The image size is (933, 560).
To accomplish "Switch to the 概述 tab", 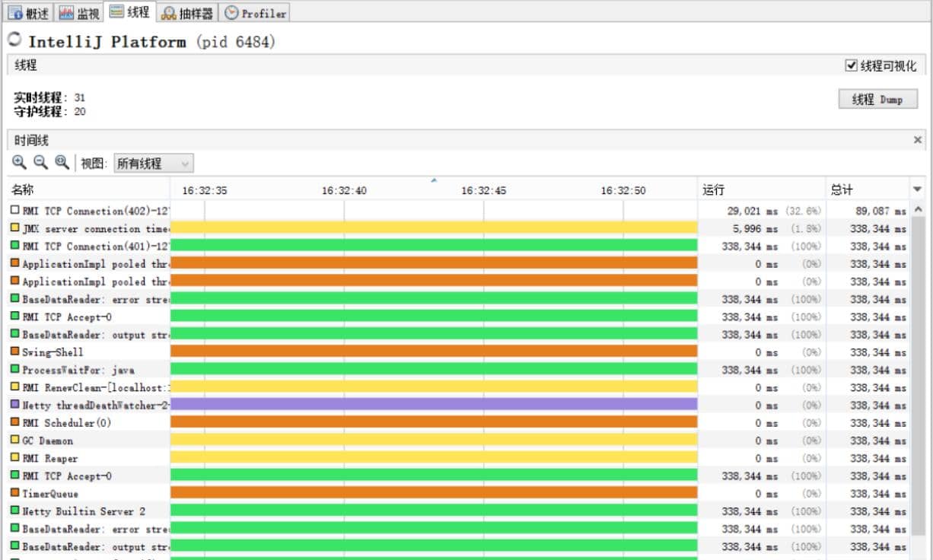I will coord(29,13).
